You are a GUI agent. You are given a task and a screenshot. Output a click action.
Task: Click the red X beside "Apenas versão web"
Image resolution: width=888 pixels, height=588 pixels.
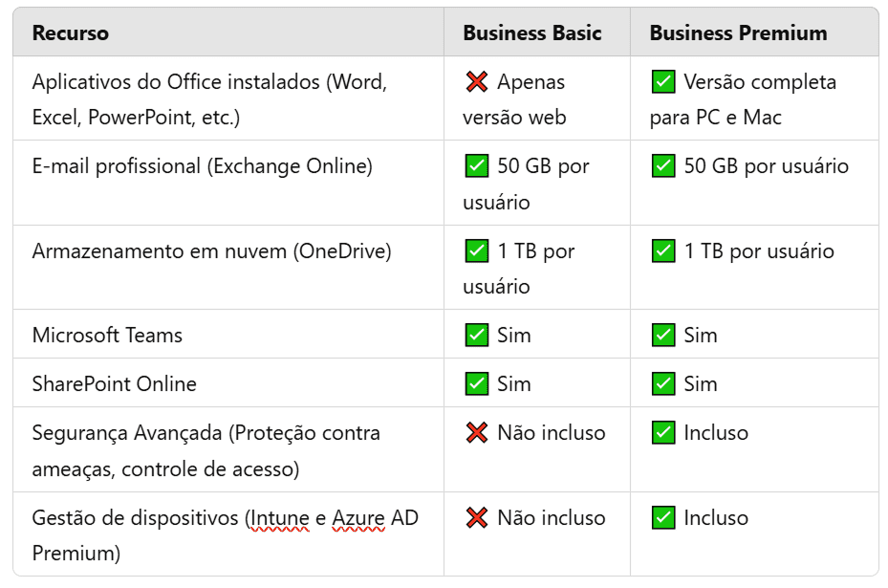(476, 82)
